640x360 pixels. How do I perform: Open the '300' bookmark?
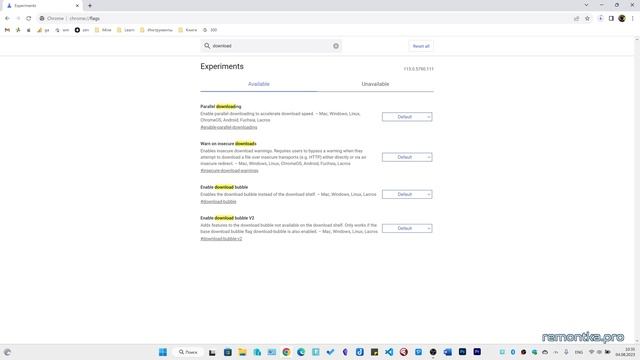tap(210, 30)
